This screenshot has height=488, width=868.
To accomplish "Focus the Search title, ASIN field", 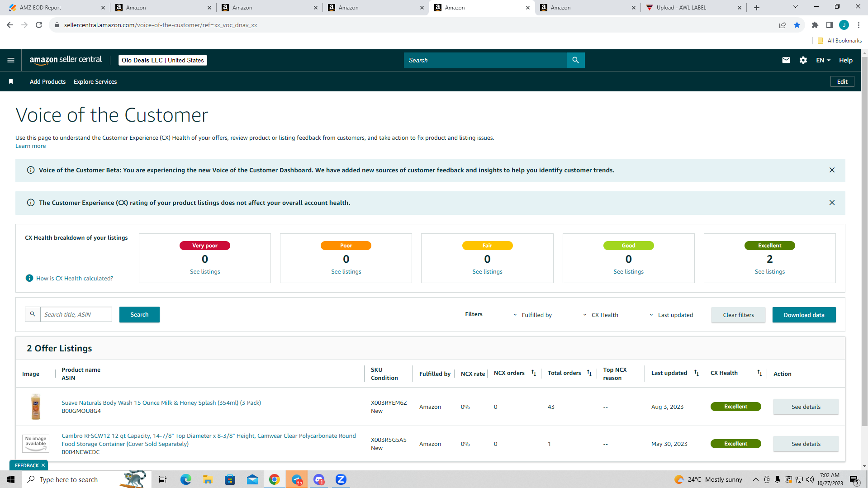I will (76, 314).
